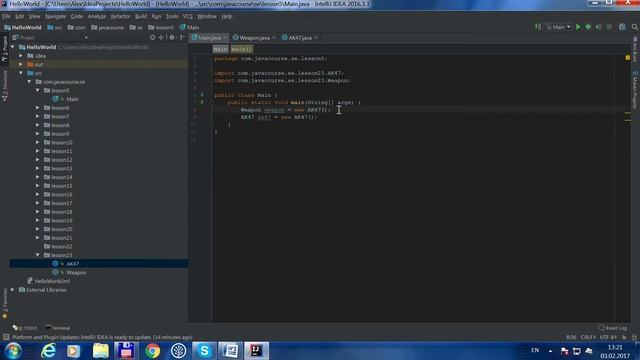Open the Refactor menu

point(120,16)
